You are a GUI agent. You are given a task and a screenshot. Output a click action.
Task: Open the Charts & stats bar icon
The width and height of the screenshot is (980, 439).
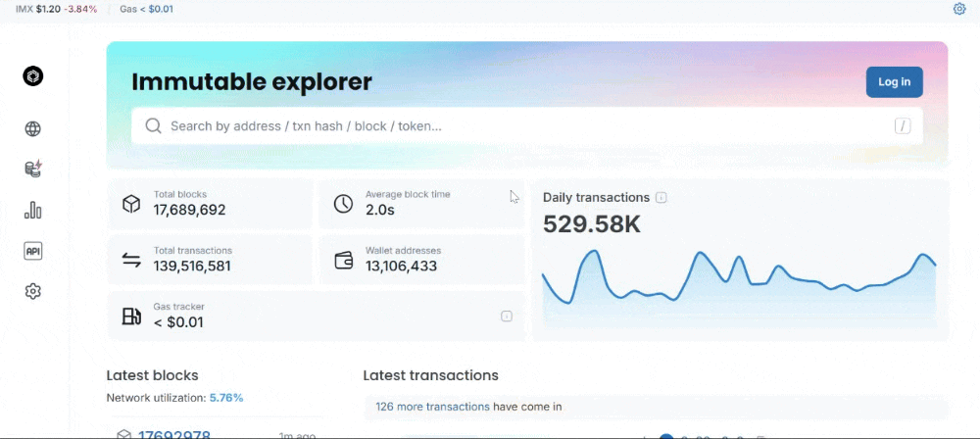32,210
